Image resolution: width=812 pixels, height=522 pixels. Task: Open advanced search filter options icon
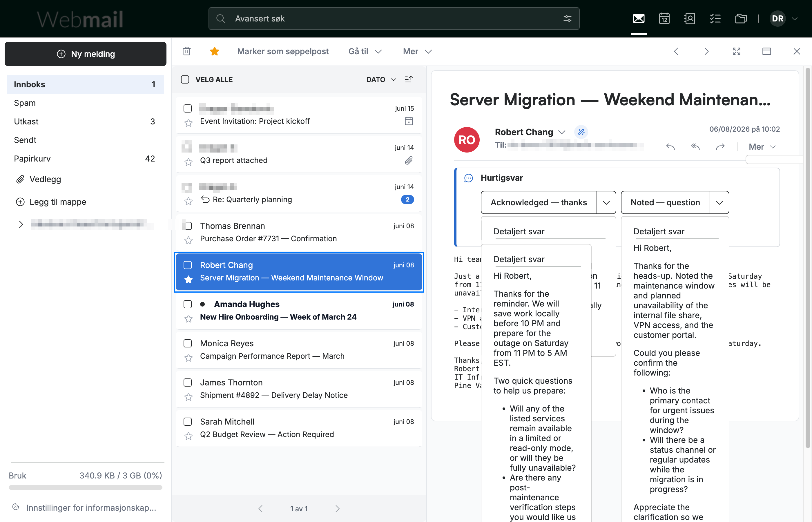point(567,19)
